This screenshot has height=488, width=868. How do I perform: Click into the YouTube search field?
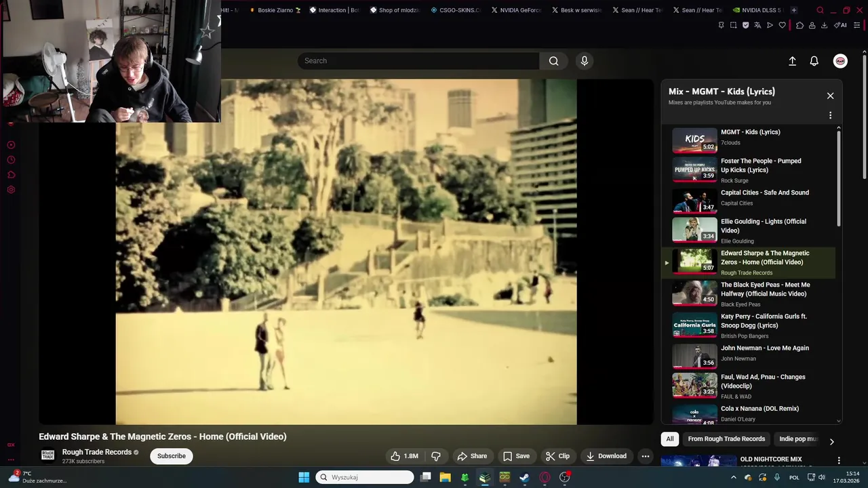418,61
